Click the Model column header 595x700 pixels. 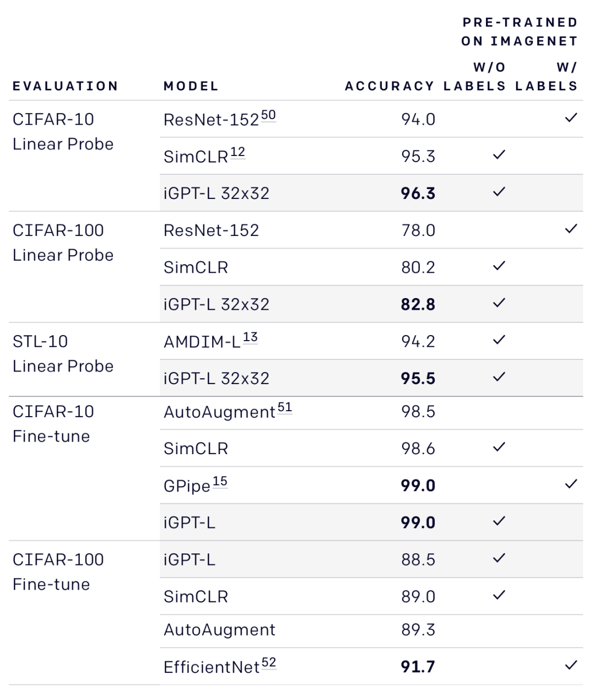191,86
